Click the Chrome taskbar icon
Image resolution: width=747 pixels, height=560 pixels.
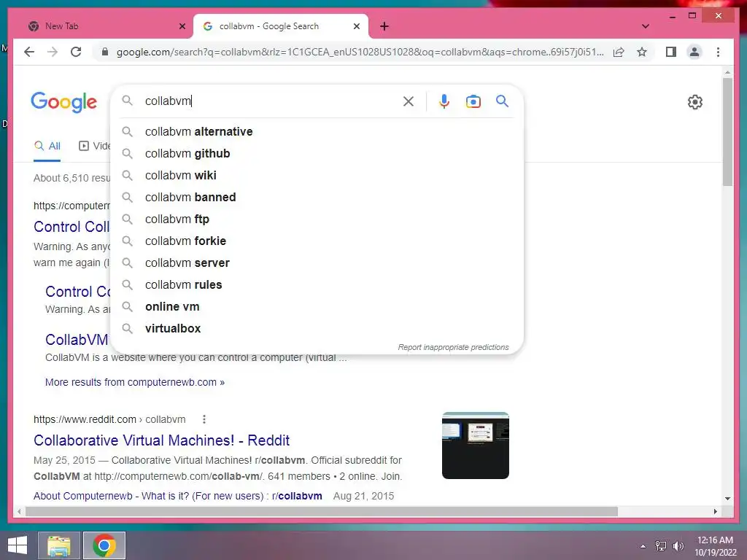[x=104, y=545]
